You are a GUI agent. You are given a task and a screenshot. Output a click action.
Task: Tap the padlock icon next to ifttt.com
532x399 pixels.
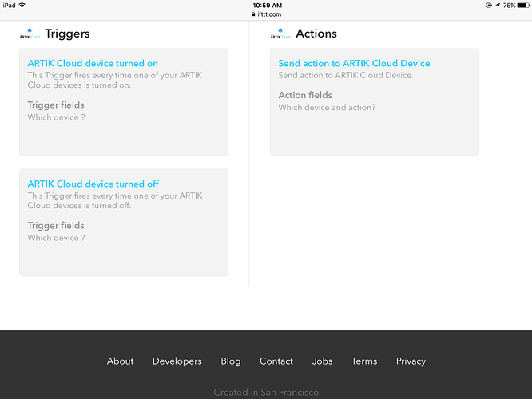[253, 14]
